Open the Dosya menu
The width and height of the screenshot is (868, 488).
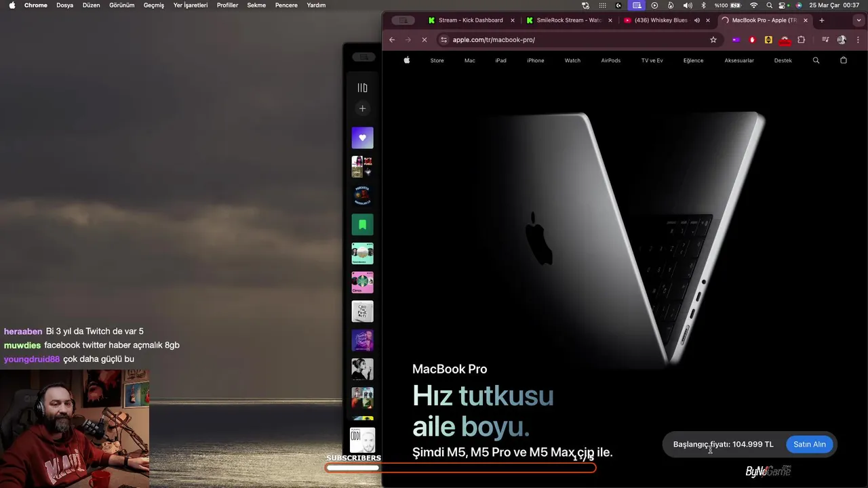[x=65, y=5]
